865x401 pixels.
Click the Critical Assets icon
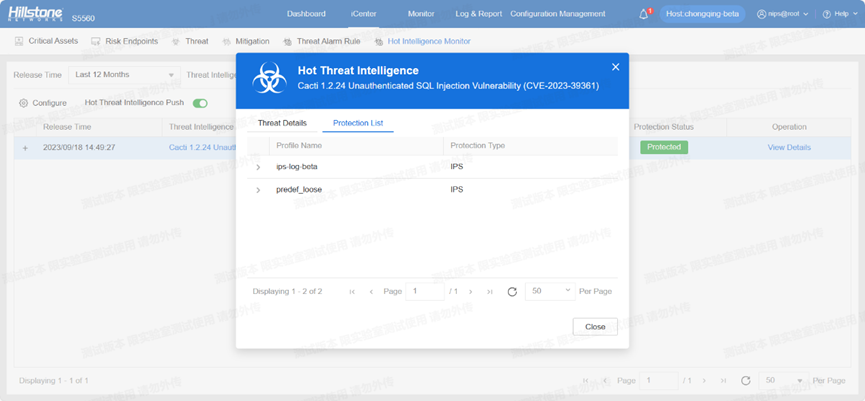point(19,41)
